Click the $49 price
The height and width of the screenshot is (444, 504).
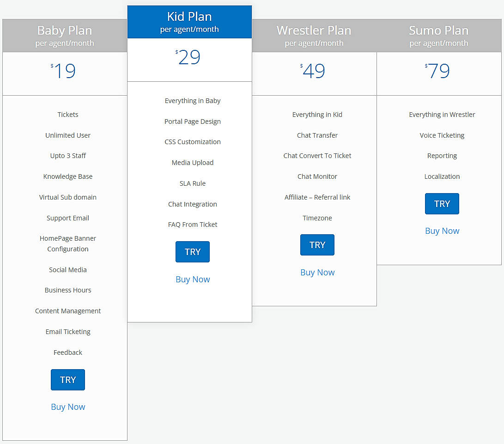coord(313,71)
